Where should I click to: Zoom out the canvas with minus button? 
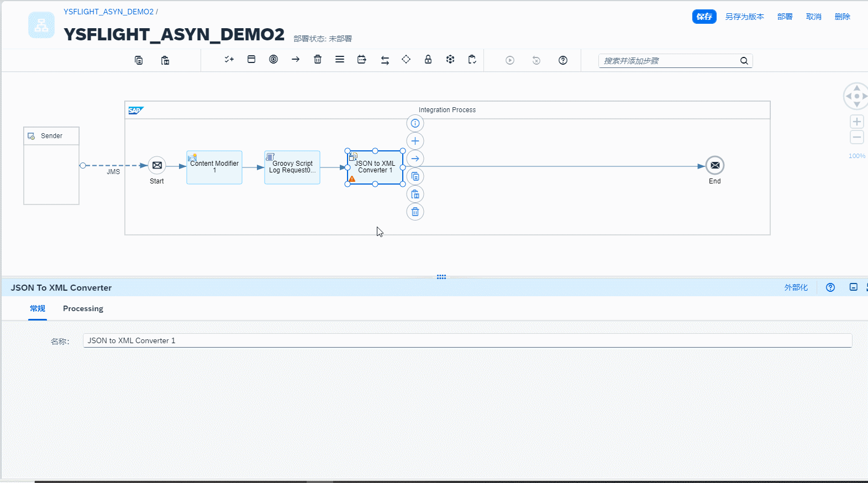click(857, 137)
